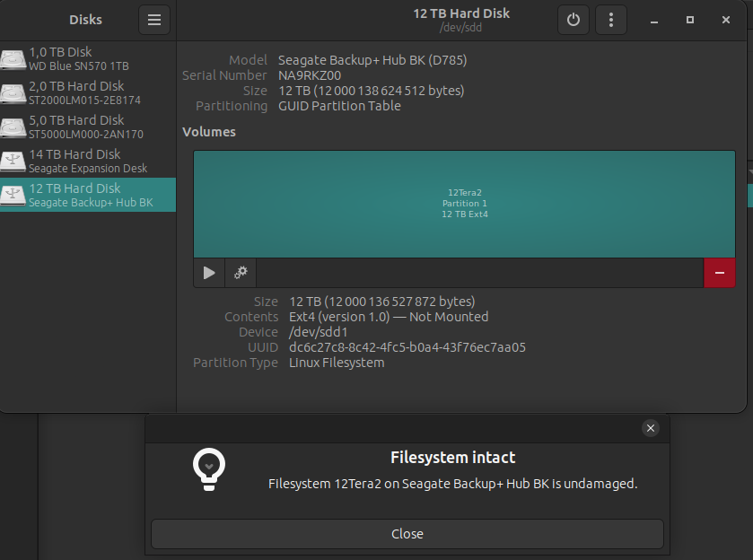Select the 5,0 TB Hard Disk ST5000LM000

click(x=88, y=127)
